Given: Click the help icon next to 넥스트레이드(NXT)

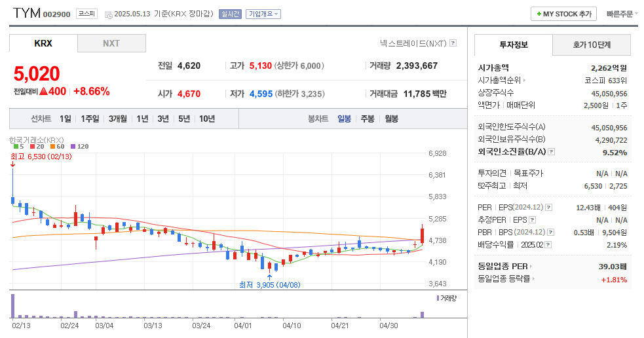Looking at the screenshot, I should click(x=453, y=43).
